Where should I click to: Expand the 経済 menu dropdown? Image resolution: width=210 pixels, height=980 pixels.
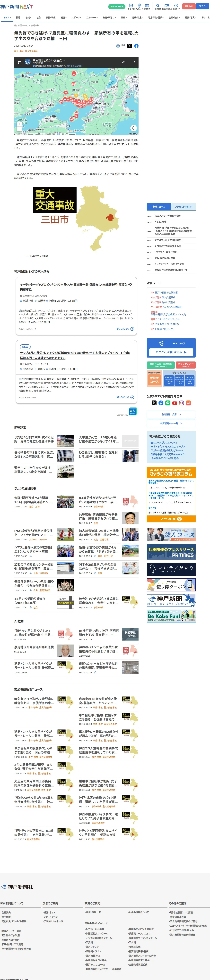pyautogui.click(x=64, y=17)
